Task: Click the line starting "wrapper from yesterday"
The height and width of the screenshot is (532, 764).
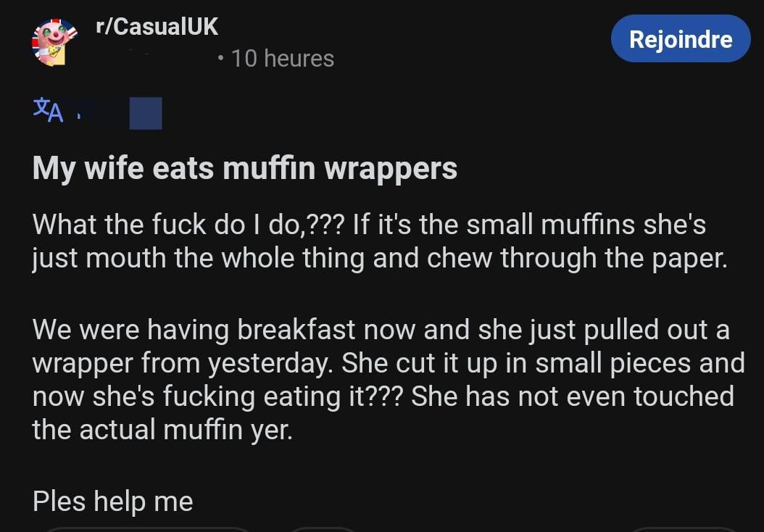Action: (388, 363)
